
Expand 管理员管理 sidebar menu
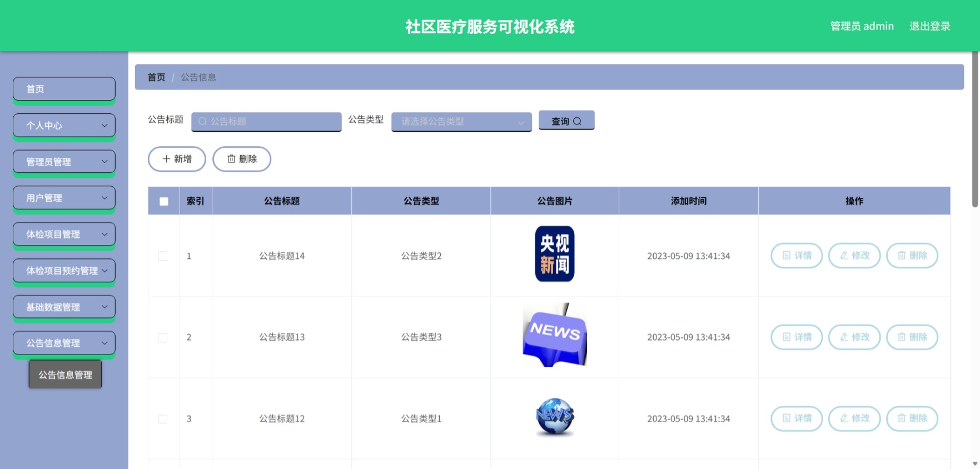64,162
